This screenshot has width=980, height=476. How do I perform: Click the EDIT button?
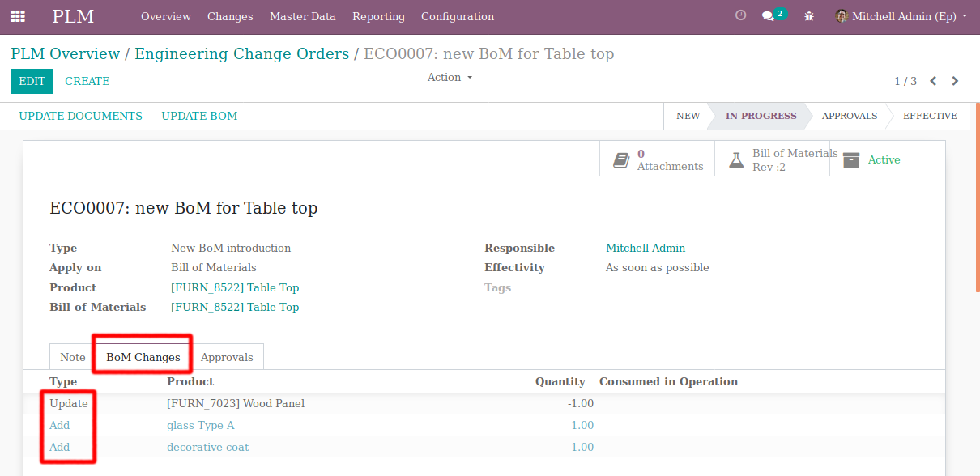coord(32,81)
